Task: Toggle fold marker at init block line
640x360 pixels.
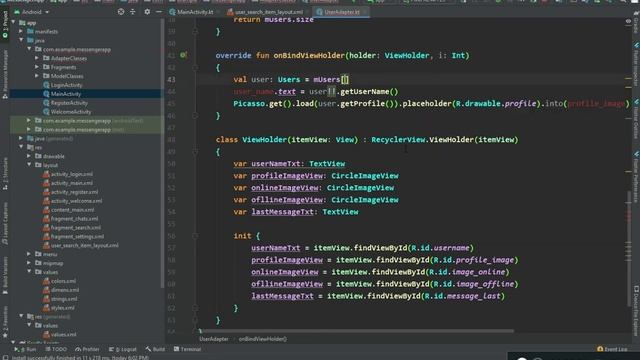Action: coord(195,236)
